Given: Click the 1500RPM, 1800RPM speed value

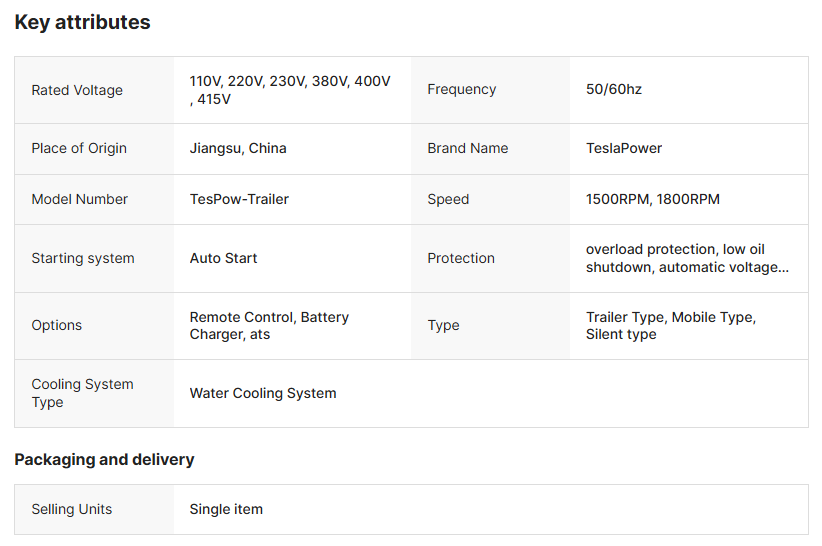Looking at the screenshot, I should click(653, 199).
